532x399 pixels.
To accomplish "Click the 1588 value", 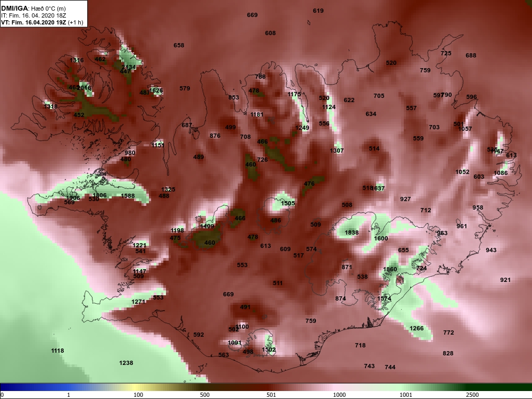I will 128,196.
